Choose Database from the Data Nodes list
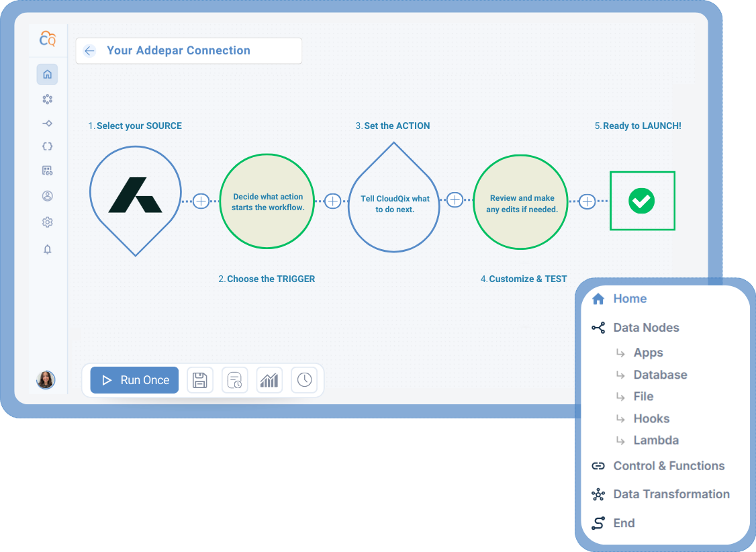 [661, 375]
